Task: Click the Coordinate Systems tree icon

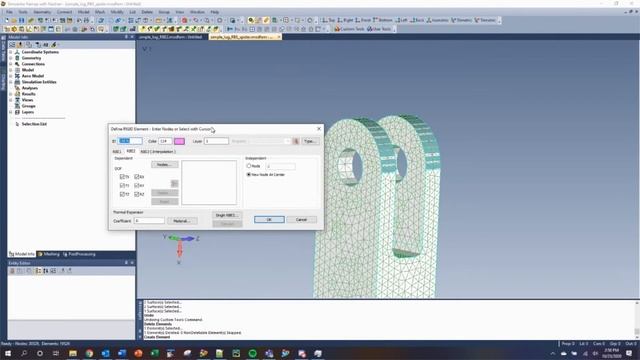Action: (17, 52)
